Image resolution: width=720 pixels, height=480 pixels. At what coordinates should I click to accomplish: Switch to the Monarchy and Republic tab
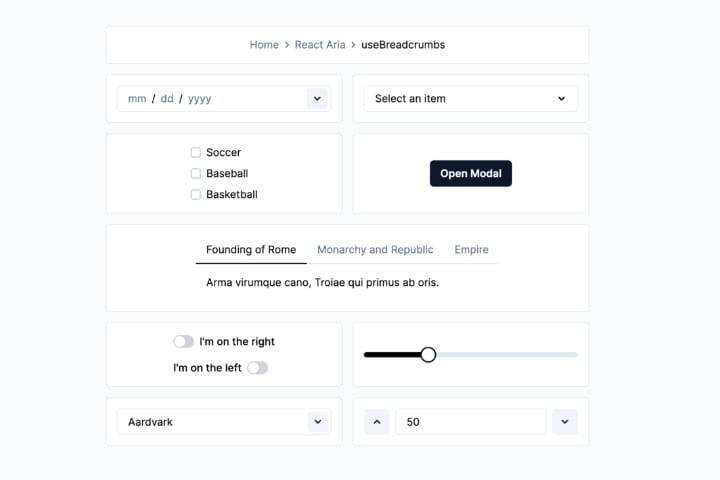coord(375,250)
